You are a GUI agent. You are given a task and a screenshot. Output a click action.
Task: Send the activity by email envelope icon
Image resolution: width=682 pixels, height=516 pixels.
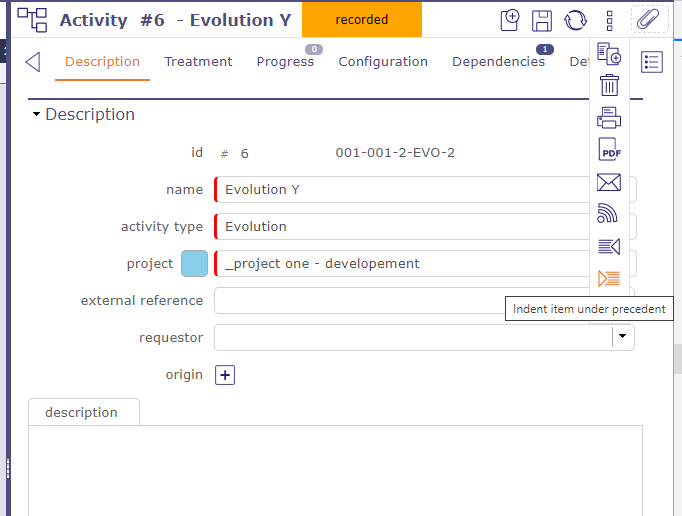point(608,182)
